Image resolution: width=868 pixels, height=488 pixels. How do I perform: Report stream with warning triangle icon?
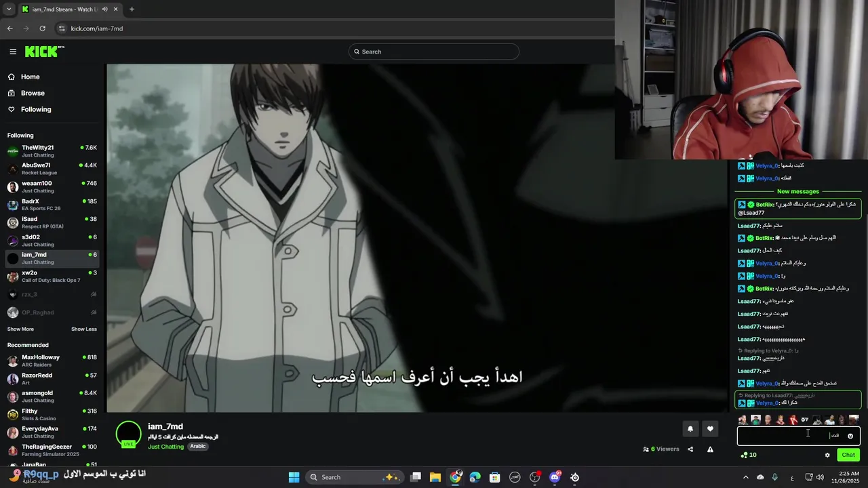coord(710,449)
